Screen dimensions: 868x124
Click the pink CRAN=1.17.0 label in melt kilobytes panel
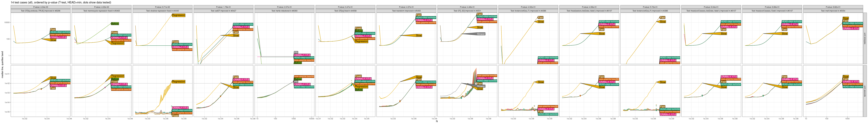(851, 29)
